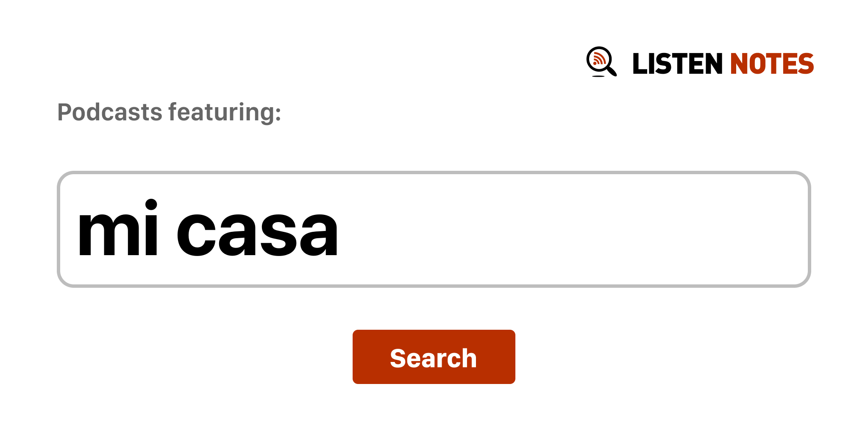Click the final 'S' of NOTES logo
This screenshot has width=868, height=434.
click(806, 64)
